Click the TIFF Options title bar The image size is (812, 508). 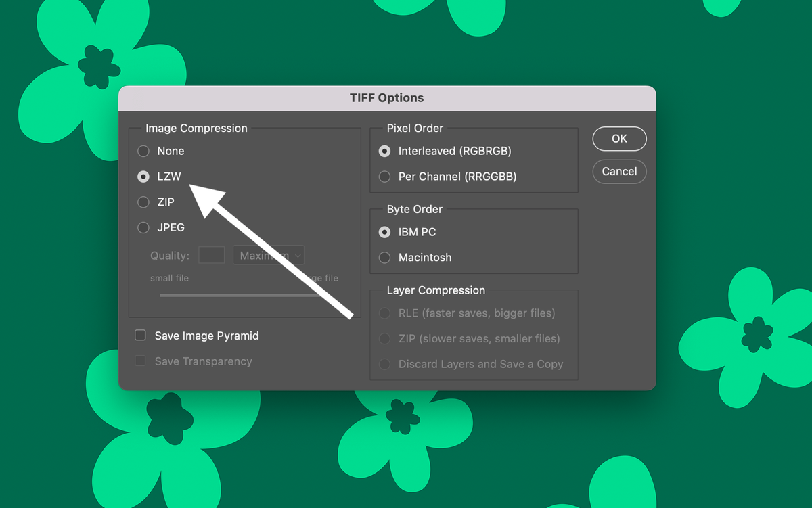(386, 98)
